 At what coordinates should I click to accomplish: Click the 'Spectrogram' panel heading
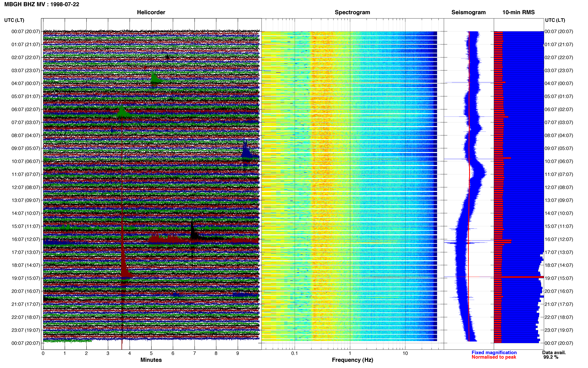[352, 12]
